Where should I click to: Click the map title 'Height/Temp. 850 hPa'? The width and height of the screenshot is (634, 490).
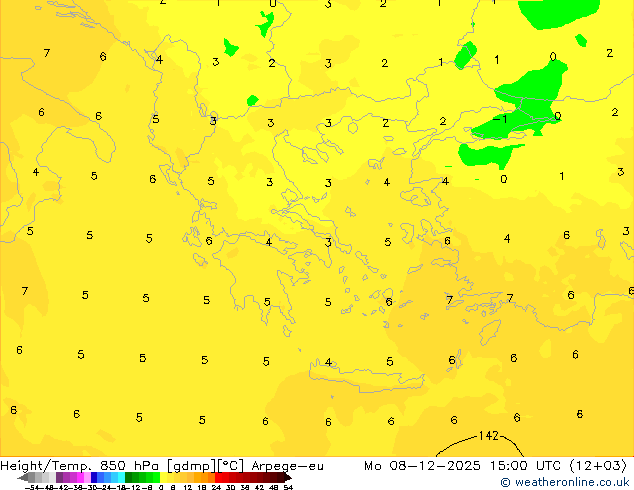pyautogui.click(x=81, y=466)
